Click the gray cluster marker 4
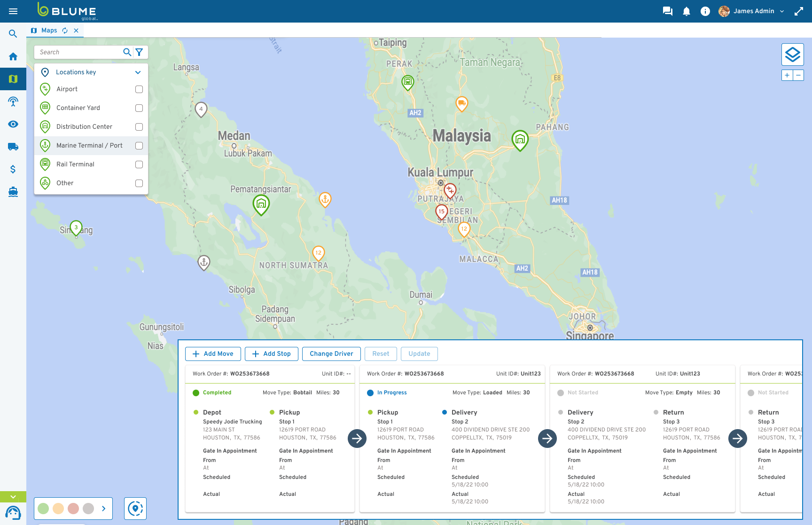The image size is (812, 525). 201,110
